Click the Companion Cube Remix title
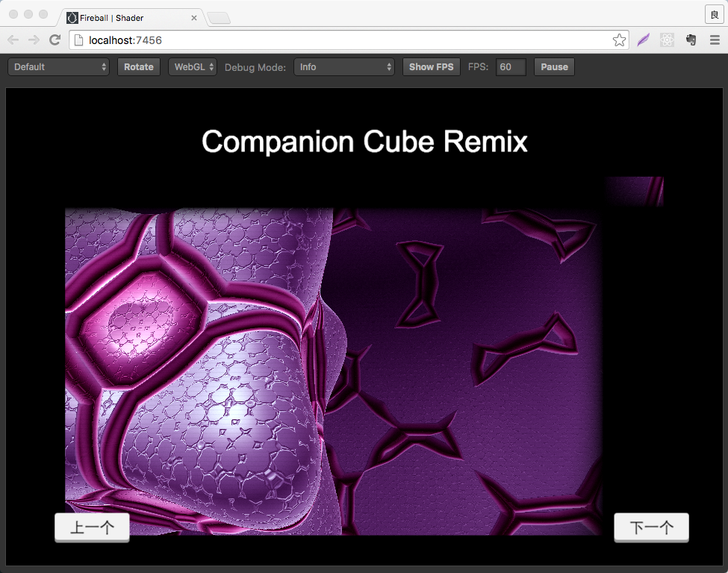 click(364, 142)
